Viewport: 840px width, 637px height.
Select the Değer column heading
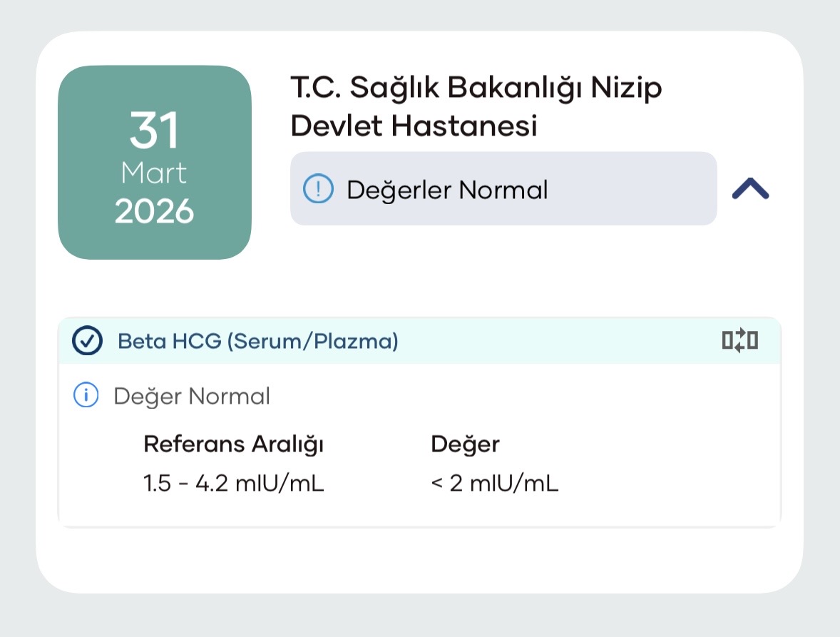click(465, 444)
